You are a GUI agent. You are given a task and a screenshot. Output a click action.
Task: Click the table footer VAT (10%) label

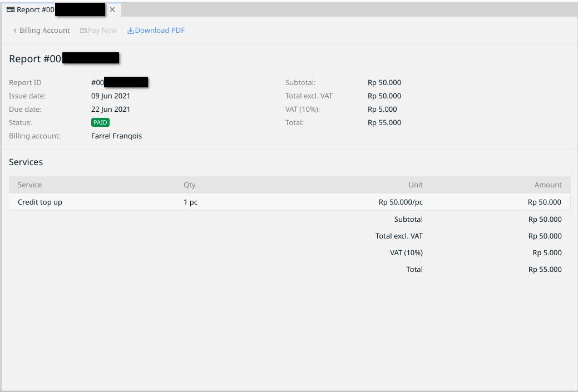406,253
